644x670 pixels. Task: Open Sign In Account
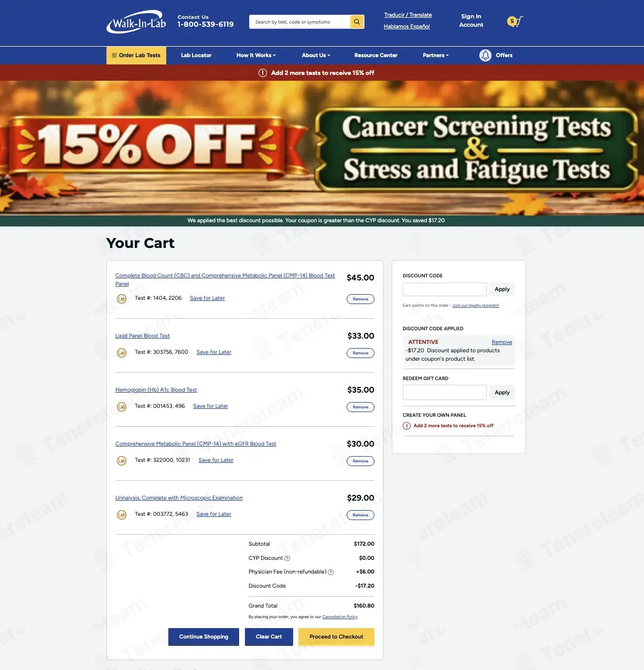click(471, 20)
